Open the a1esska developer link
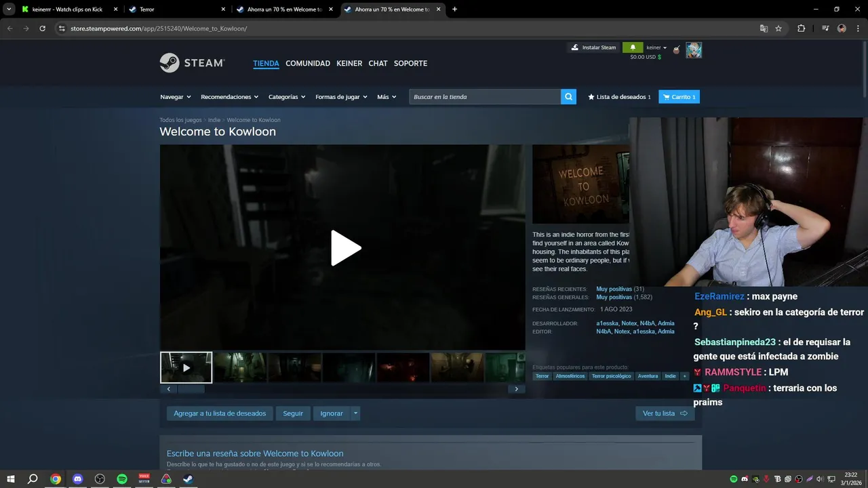Screen dimensions: 868x488 (x=607, y=323)
